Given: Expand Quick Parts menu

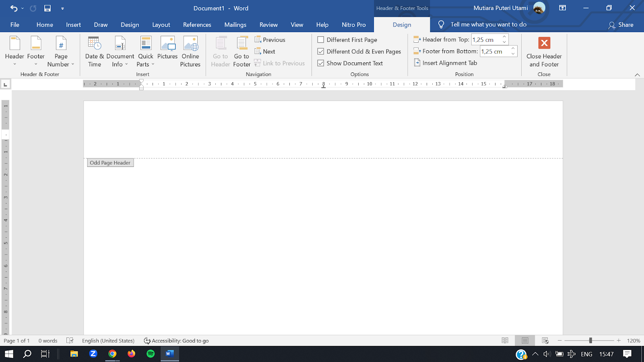Looking at the screenshot, I should pyautogui.click(x=146, y=51).
